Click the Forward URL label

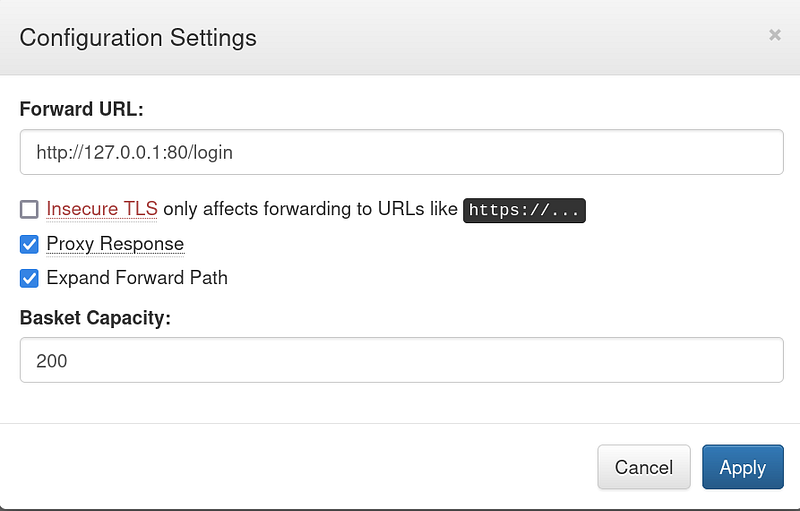click(x=81, y=108)
